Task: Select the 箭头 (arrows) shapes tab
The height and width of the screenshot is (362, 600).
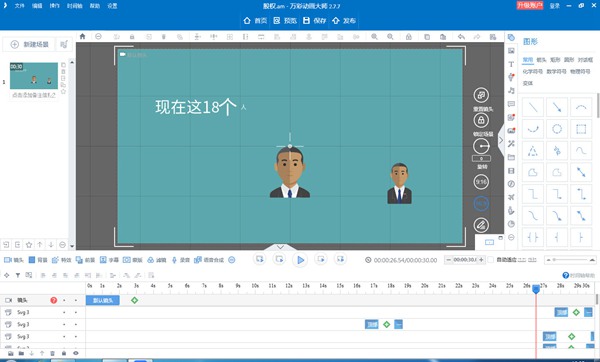Action: [541, 60]
